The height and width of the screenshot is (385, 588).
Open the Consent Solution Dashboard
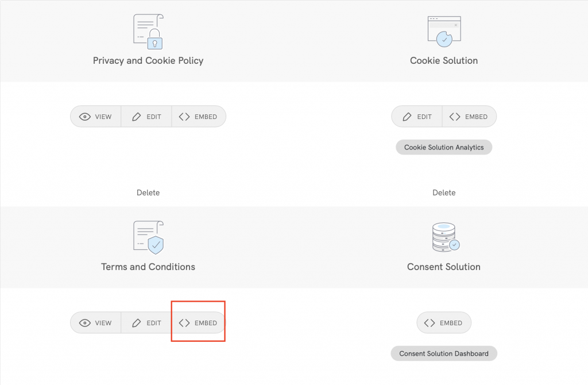pyautogui.click(x=443, y=353)
